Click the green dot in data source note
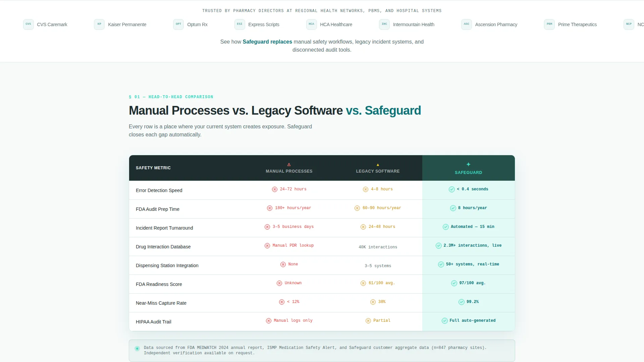Screen dimensions: 644x362 point(137,349)
